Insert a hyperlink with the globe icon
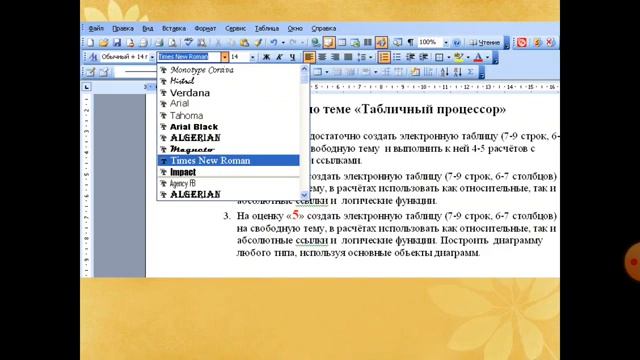Screen dimensions: 640x360 point(316,42)
